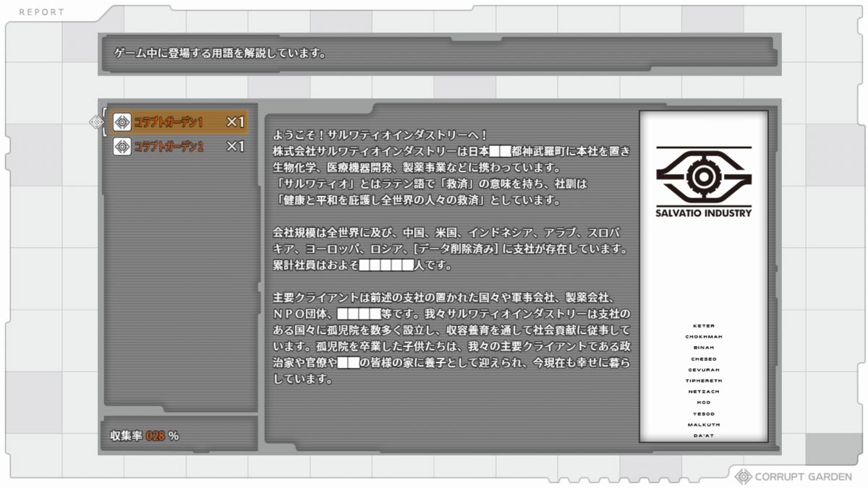Select the コラプトガーデン2 report entry
Image resolution: width=868 pixels, height=488 pixels.
(179, 147)
